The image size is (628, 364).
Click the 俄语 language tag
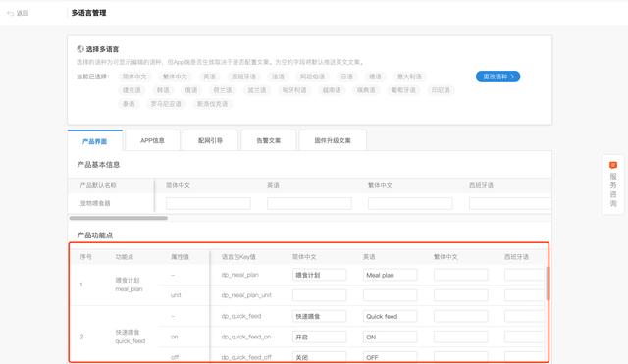(191, 90)
